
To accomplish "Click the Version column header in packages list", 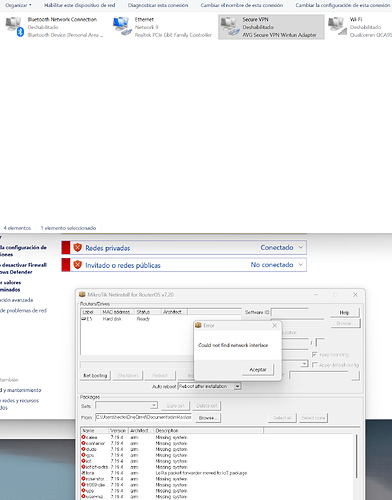I will 118,430.
